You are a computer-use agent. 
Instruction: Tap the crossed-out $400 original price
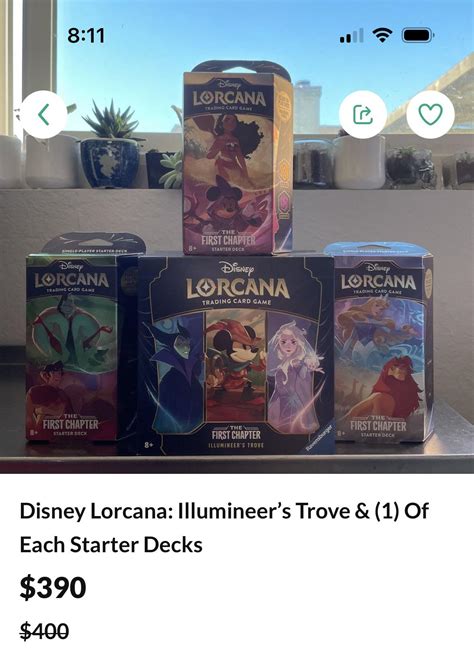pyautogui.click(x=44, y=631)
